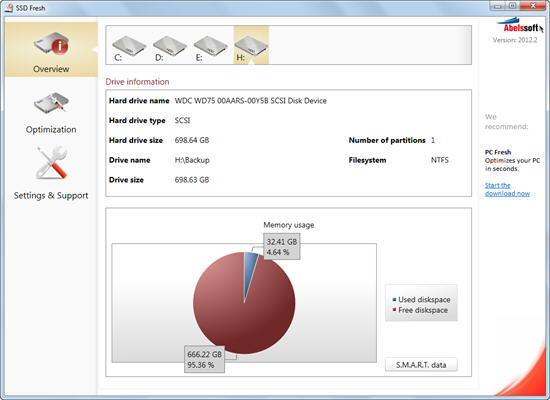Image resolution: width=550 pixels, height=400 pixels.
Task: Open Settings & Support tools icon
Action: [x=52, y=163]
